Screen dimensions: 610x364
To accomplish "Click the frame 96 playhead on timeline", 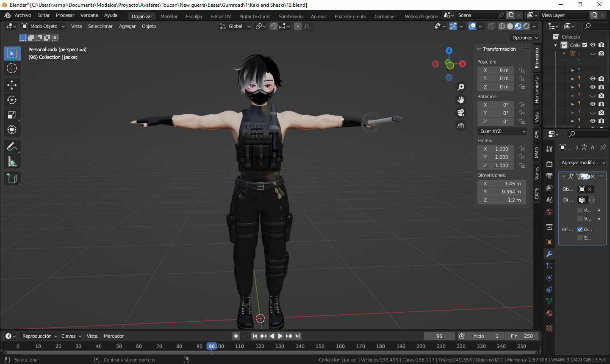I will pyautogui.click(x=212, y=346).
